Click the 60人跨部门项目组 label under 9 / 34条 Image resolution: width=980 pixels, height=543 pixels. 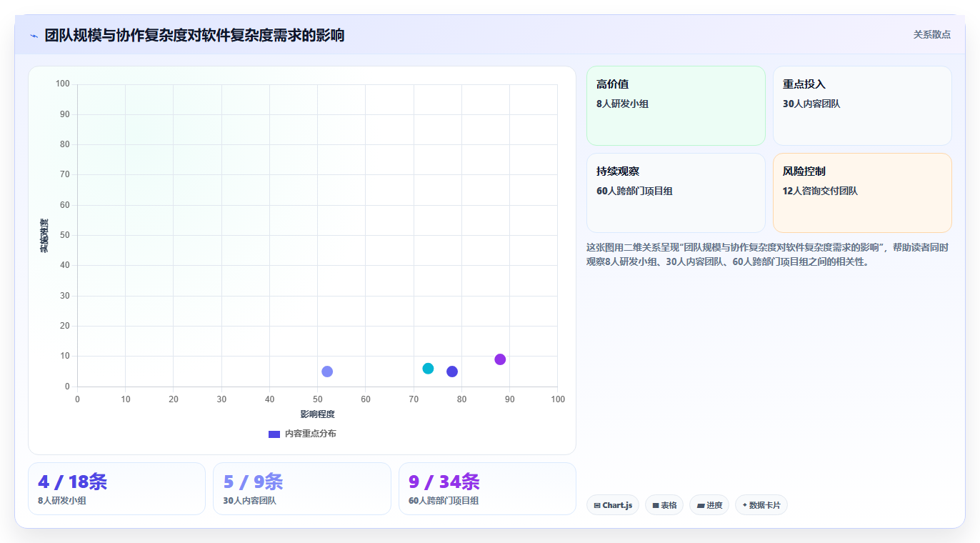point(444,501)
